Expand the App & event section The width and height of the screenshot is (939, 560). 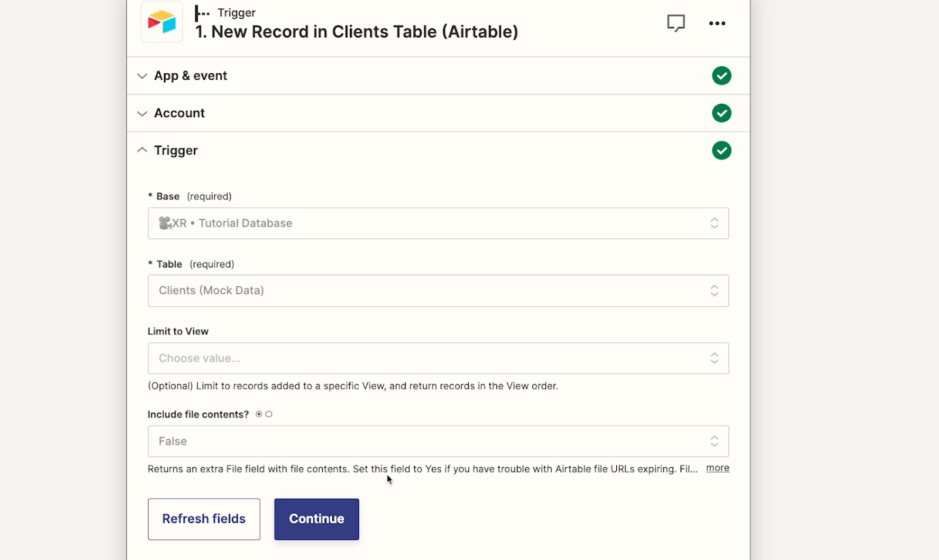coord(438,76)
